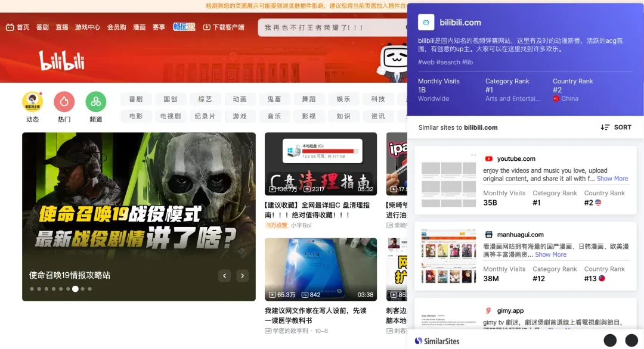The height and width of the screenshot is (349, 644).
Task: Open the 频道 green icon
Action: pos(95,101)
